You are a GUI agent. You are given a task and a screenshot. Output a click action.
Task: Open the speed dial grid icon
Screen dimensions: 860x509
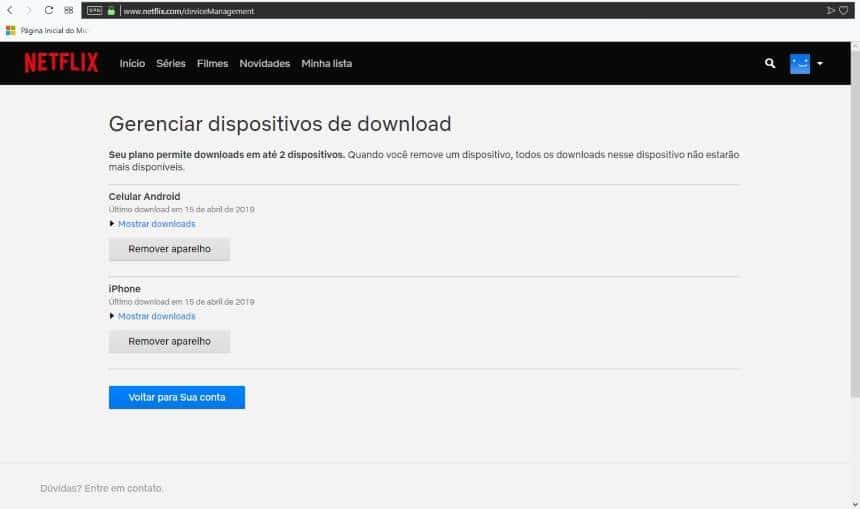coord(69,10)
